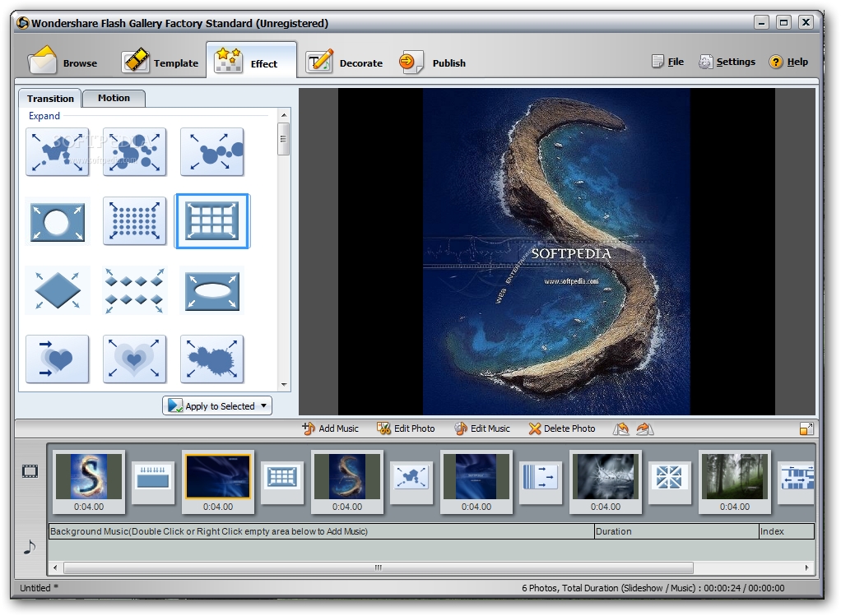Choose the ink blot expand transition

pos(211,359)
